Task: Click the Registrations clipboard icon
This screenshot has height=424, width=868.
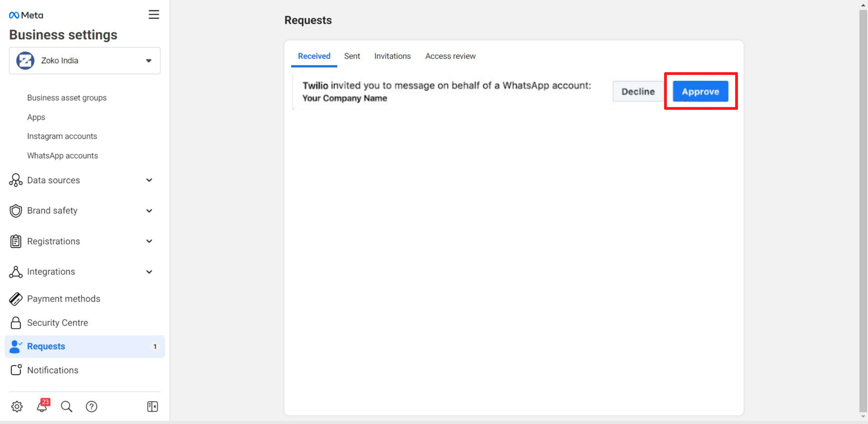Action: pyautogui.click(x=16, y=241)
